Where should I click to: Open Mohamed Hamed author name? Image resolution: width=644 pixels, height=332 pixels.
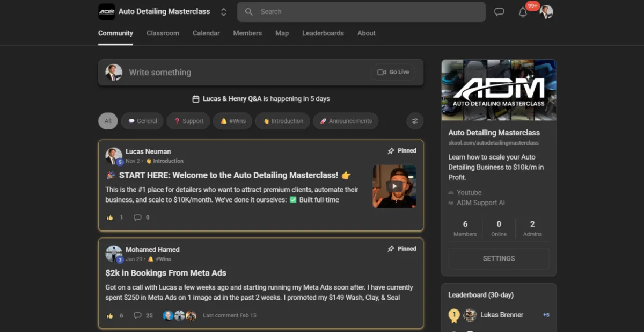pyautogui.click(x=152, y=249)
